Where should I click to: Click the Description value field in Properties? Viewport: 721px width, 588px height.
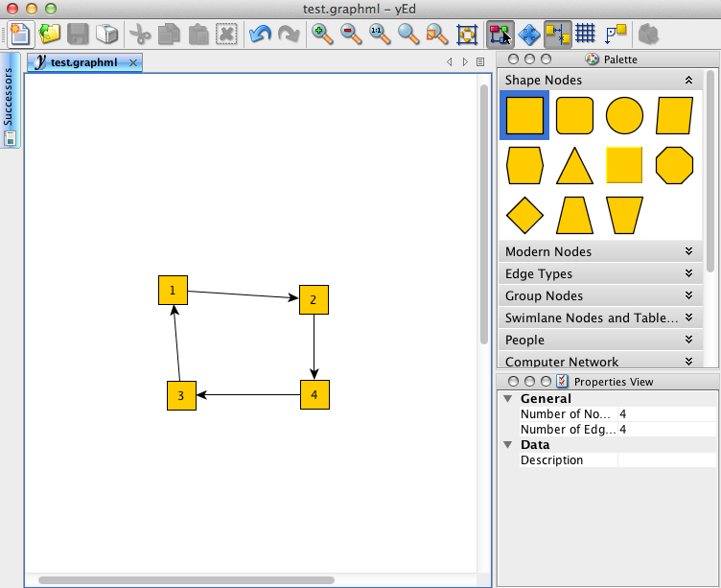665,460
